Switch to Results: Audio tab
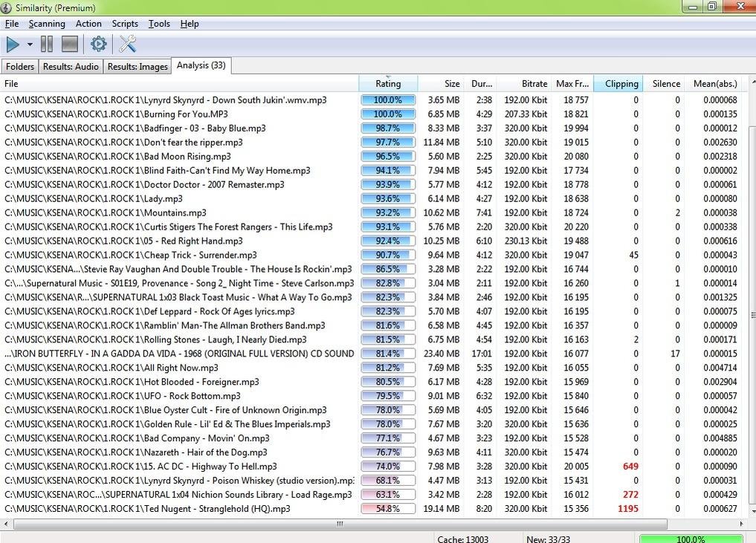Viewport: 756px width, 543px height. pyautogui.click(x=71, y=66)
